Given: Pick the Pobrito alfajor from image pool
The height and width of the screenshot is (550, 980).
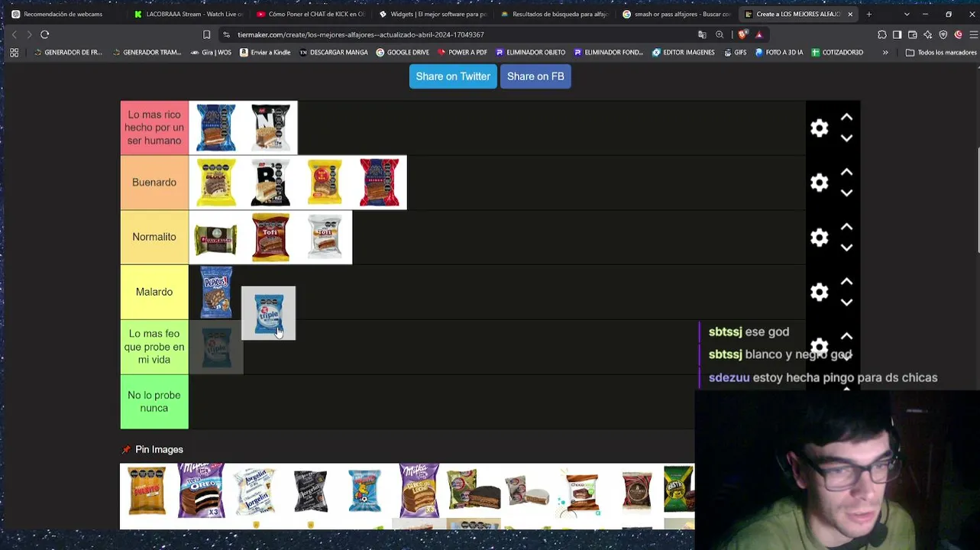Looking at the screenshot, I should [x=147, y=490].
